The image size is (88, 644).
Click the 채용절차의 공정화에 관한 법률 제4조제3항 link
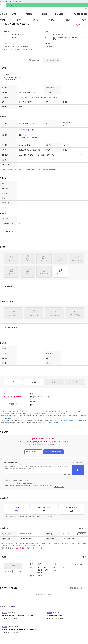tap(70, 411)
